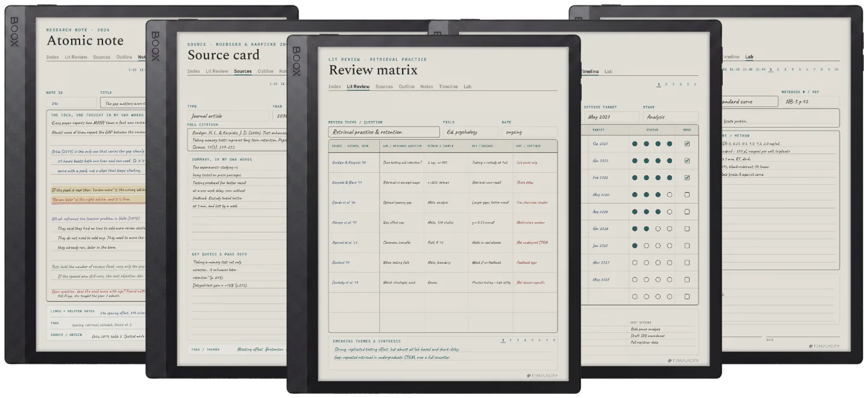The height and width of the screenshot is (398, 868).
Task: Edit the Defense Target field 'May 2027'
Action: coord(611,117)
